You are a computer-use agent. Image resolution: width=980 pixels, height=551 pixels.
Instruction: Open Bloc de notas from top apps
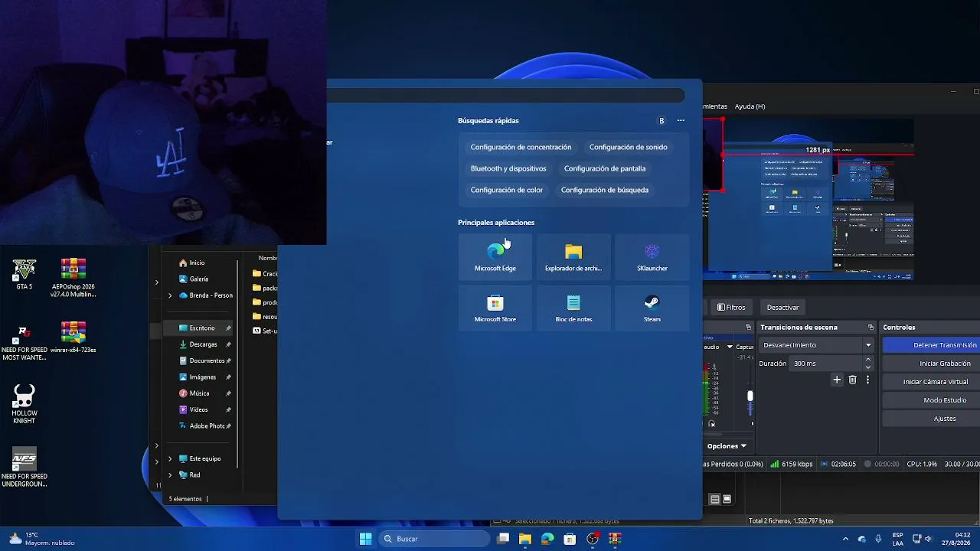[x=573, y=308]
